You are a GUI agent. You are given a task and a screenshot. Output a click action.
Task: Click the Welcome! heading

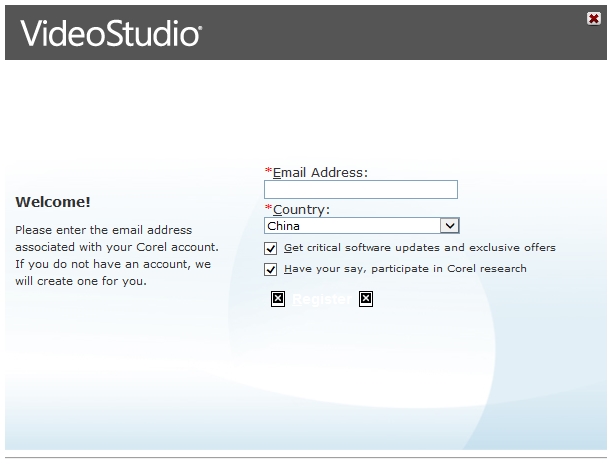(x=53, y=202)
